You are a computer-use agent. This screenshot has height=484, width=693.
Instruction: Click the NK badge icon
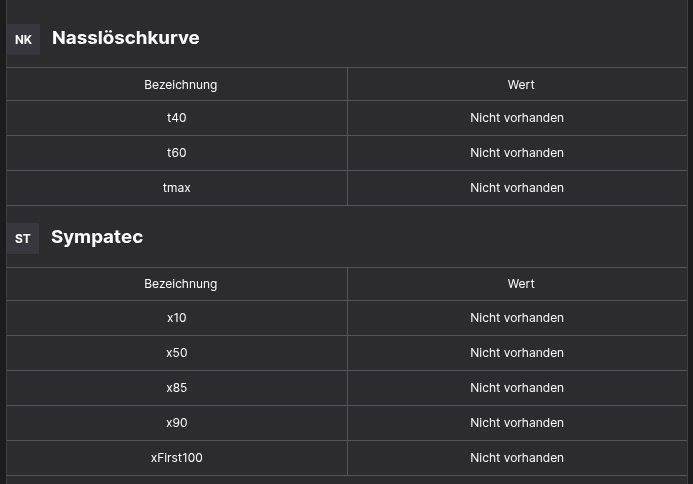[23, 40]
